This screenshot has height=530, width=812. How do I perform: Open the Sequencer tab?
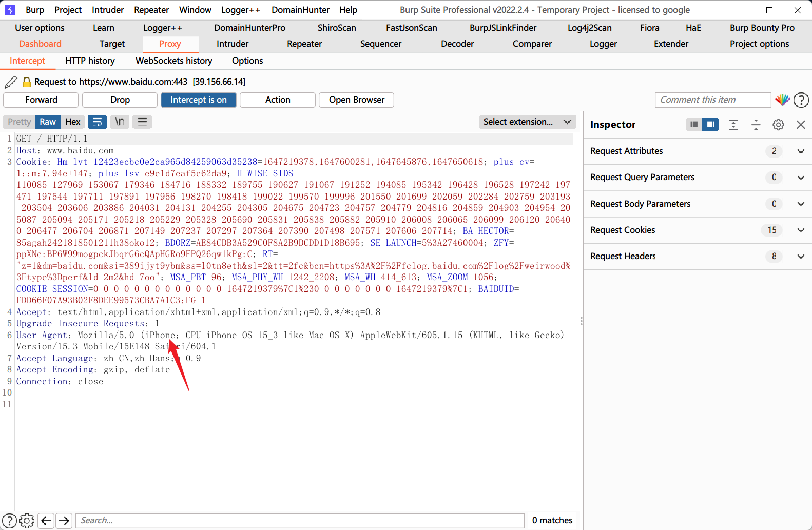[x=381, y=44]
